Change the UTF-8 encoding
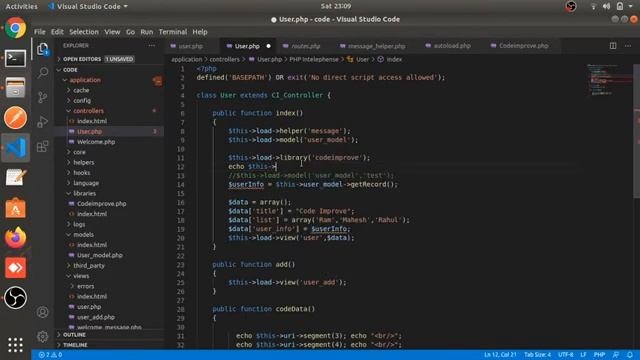640x360 pixels. [x=565, y=355]
